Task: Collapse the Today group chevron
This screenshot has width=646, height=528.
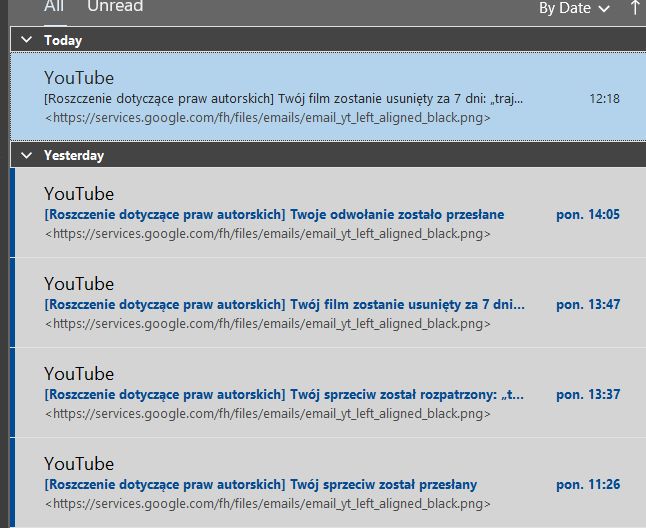Action: tap(25, 40)
